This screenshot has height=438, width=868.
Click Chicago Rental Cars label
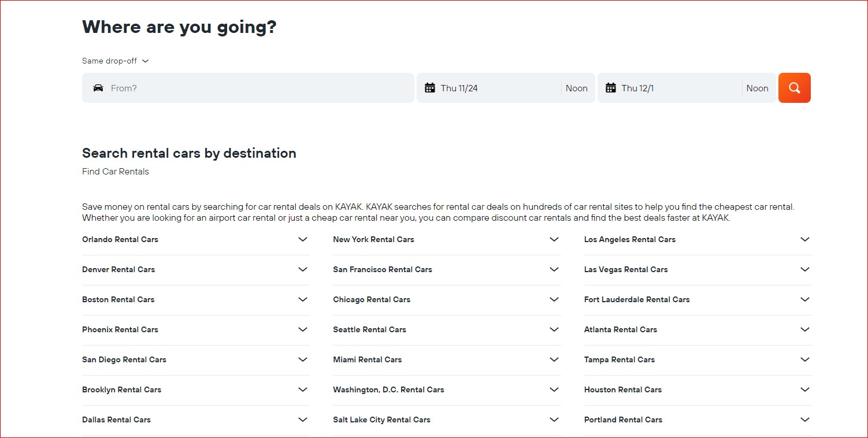(372, 299)
